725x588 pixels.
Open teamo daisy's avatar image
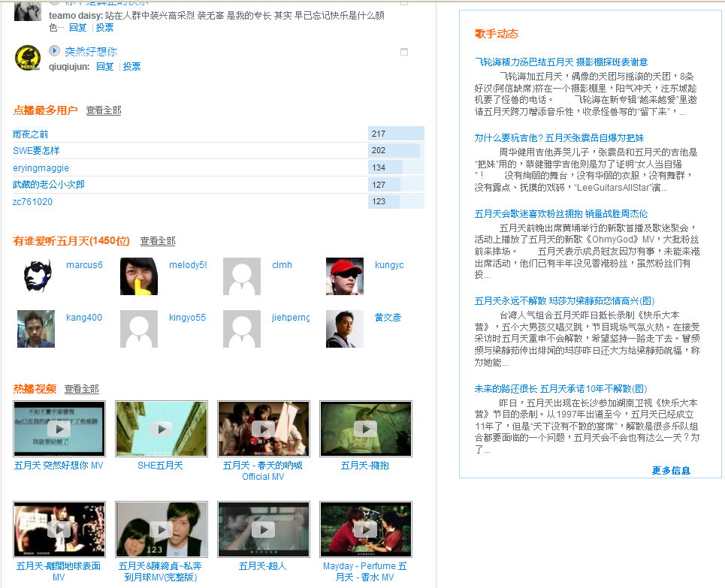[x=28, y=11]
